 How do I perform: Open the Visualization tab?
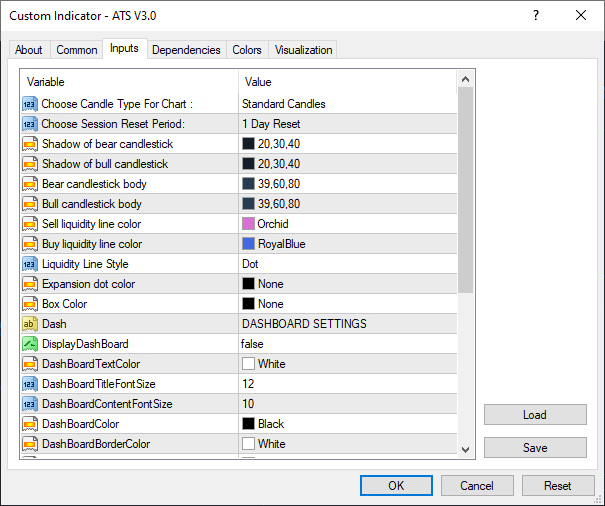[304, 50]
